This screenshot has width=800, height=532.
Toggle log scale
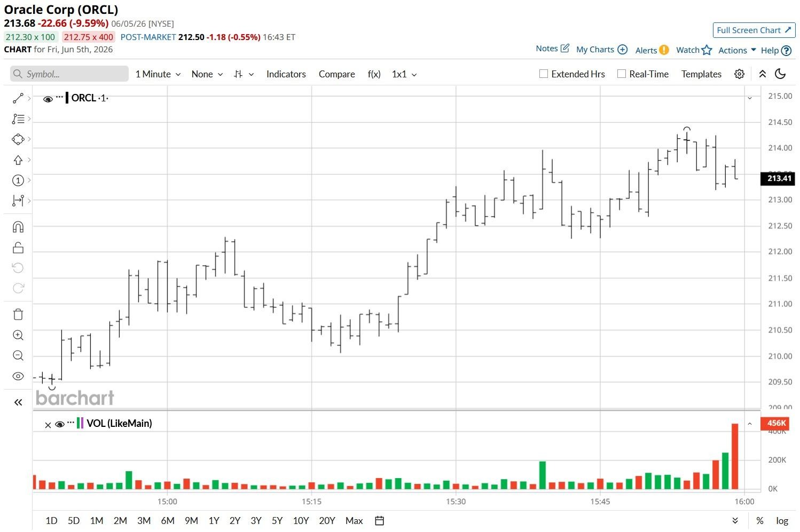782,521
